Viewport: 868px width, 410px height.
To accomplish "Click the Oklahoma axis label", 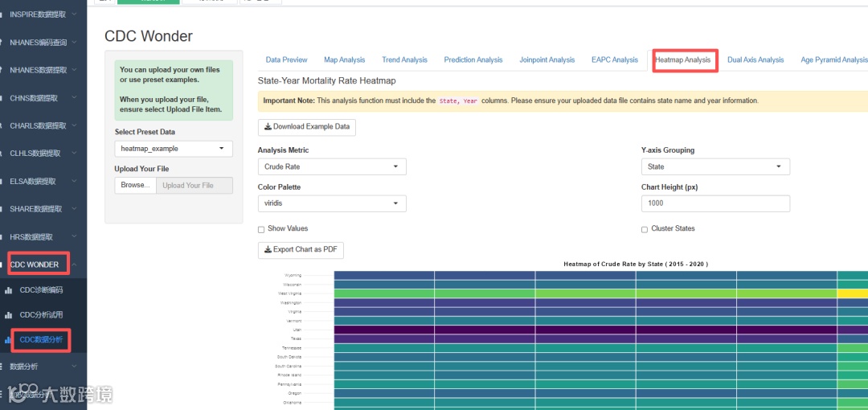I will [293, 402].
